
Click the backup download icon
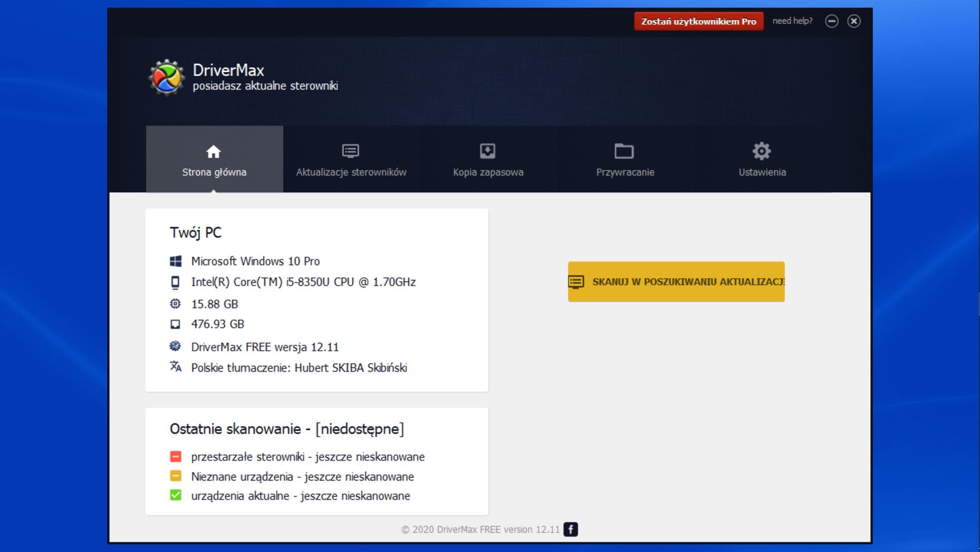[x=488, y=151]
